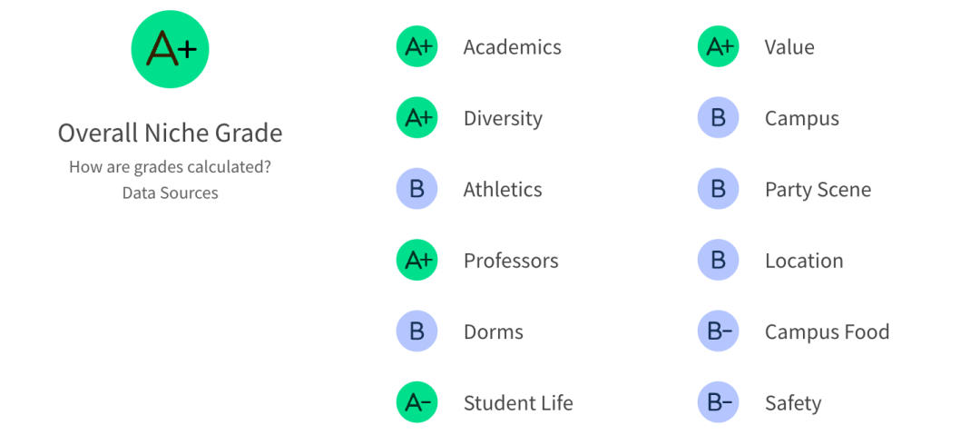Click the A- badge next to Student Life
The width and height of the screenshot is (980, 445).
(416, 402)
